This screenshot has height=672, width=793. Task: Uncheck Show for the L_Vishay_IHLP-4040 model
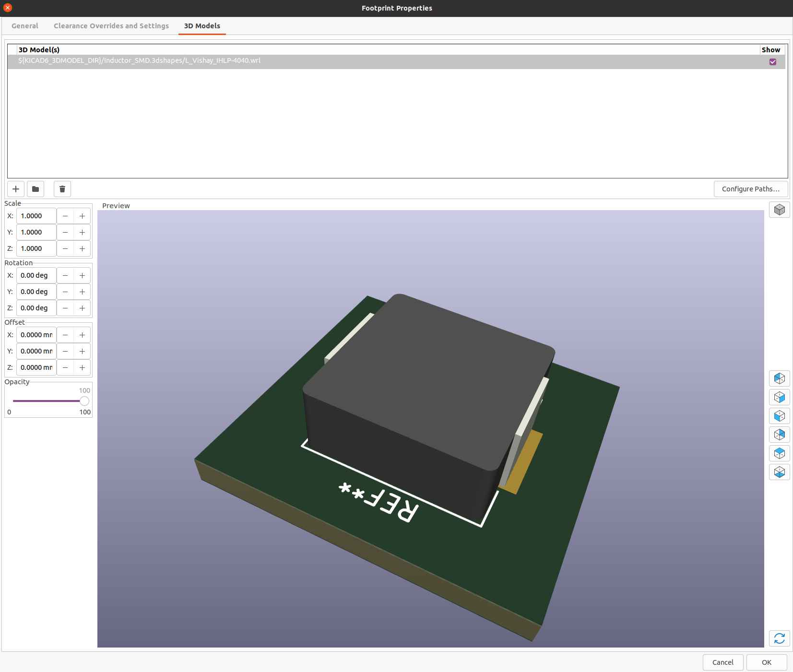click(x=772, y=62)
